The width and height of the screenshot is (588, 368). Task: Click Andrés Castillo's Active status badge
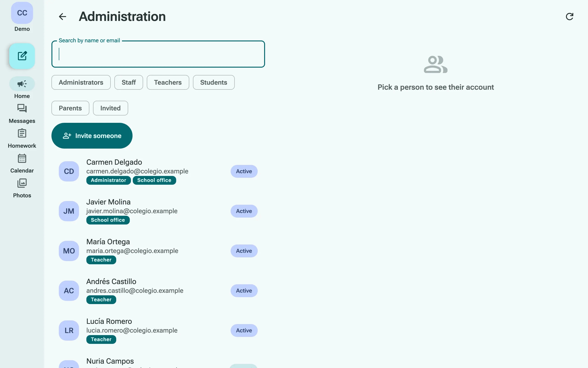(x=244, y=290)
